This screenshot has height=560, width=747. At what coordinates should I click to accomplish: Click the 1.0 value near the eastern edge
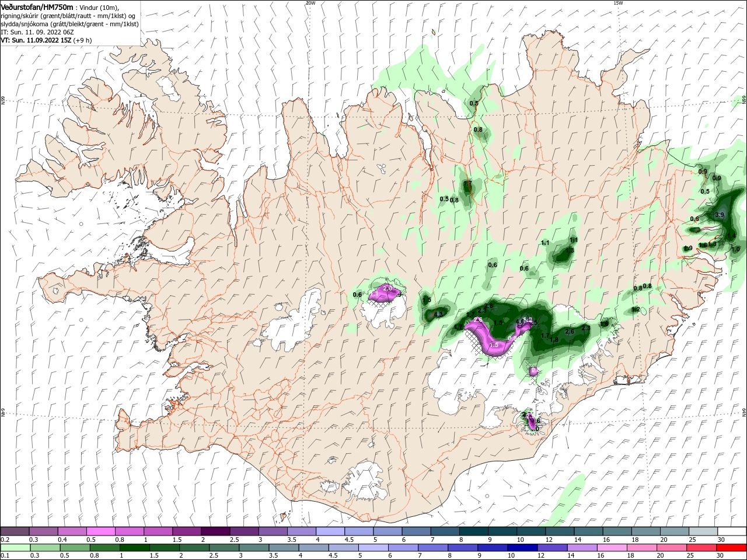pos(735,249)
